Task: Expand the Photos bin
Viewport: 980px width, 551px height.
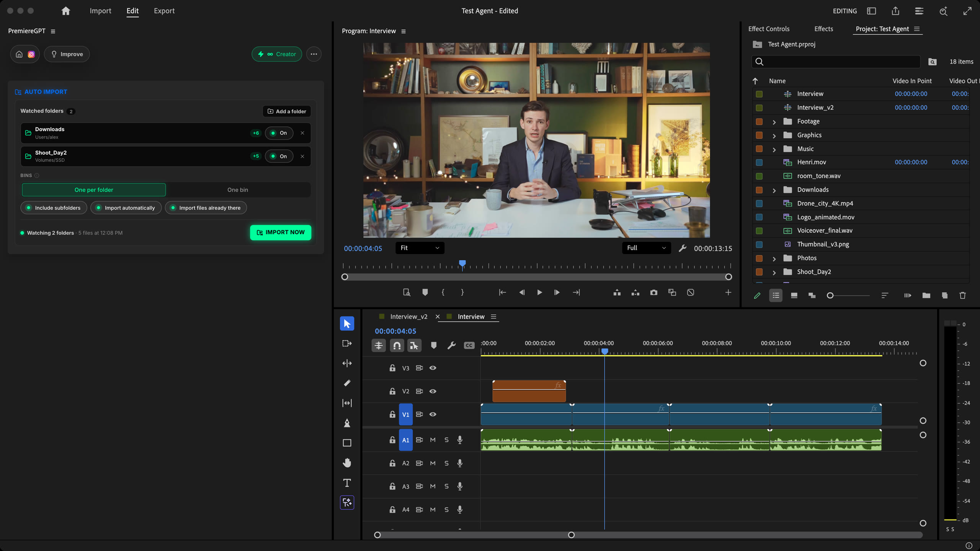Action: coord(774,259)
